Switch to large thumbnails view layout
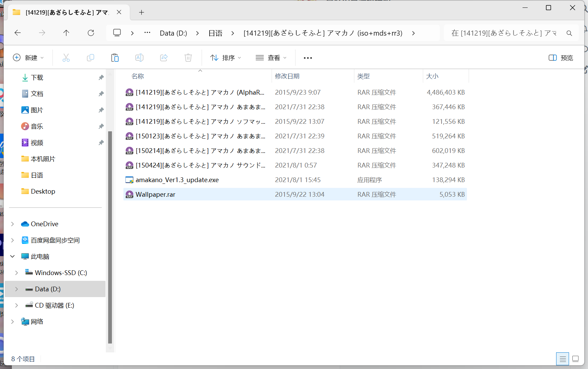This screenshot has height=369, width=588. point(575,359)
